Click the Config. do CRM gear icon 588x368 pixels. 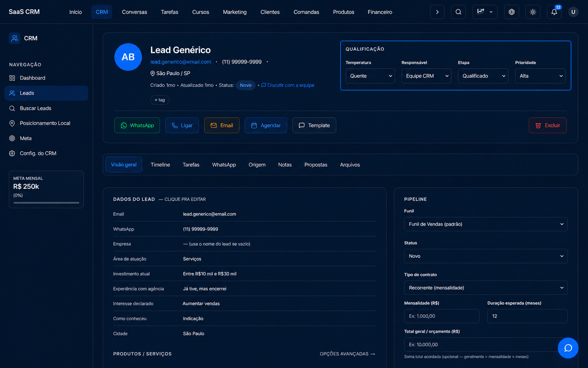[x=12, y=153]
